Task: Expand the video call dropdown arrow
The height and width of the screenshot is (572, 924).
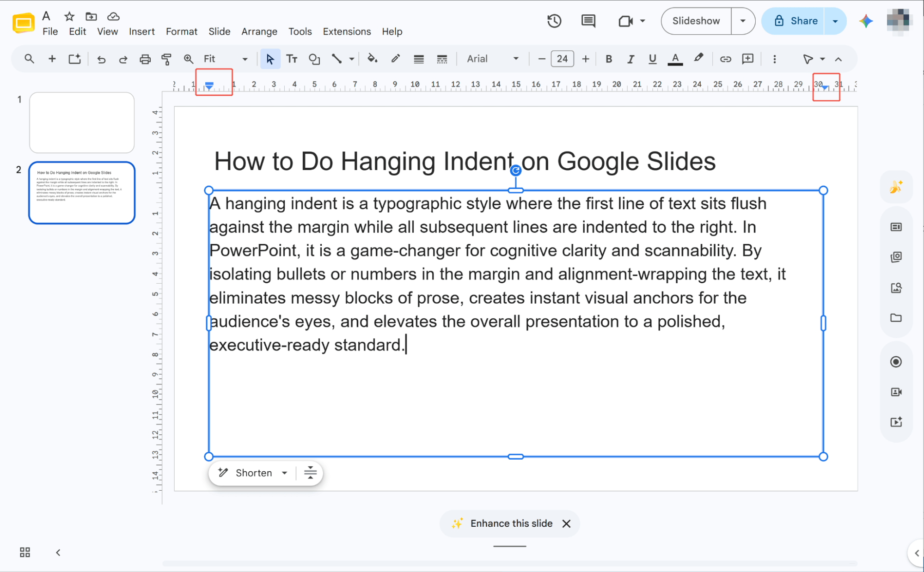Action: point(643,21)
